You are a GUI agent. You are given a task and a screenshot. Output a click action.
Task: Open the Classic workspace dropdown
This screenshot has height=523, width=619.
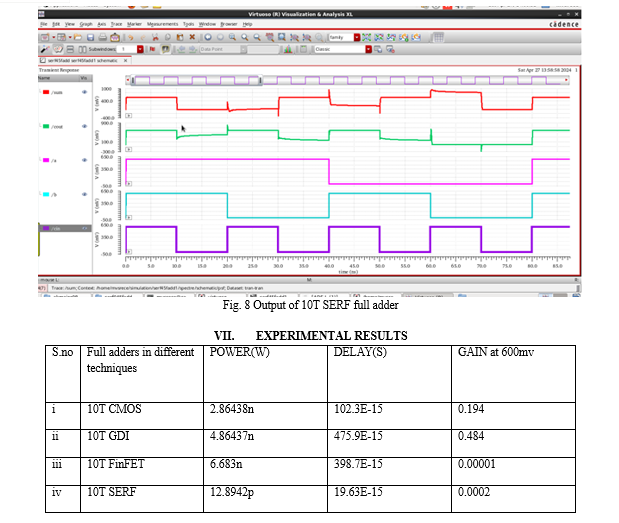[368, 49]
